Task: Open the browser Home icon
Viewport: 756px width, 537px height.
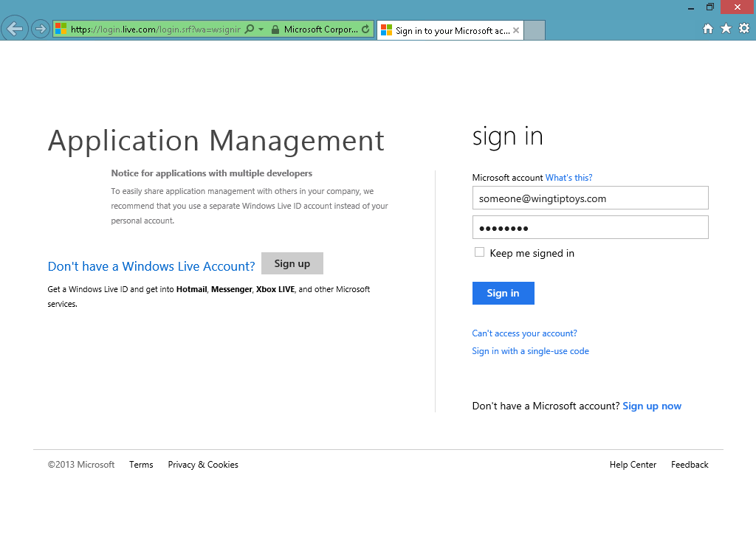Action: click(708, 29)
